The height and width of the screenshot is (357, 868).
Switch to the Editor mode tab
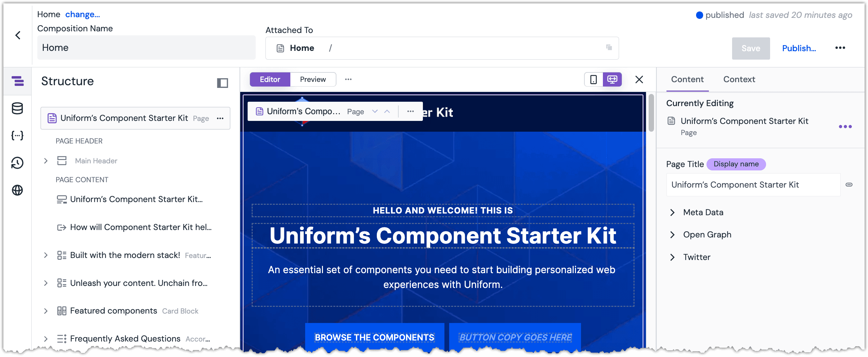pyautogui.click(x=270, y=79)
